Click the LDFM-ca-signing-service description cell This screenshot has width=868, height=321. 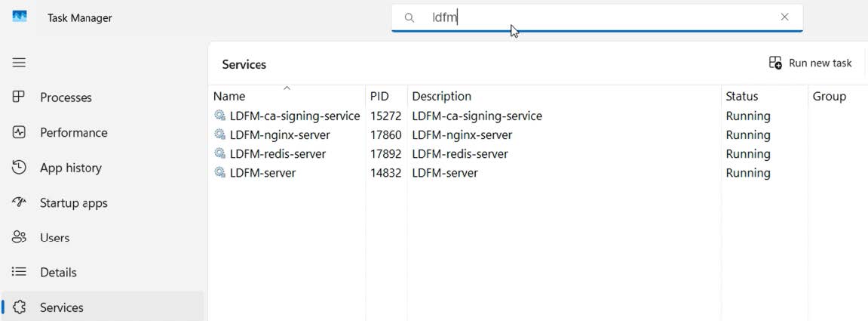coord(477,116)
